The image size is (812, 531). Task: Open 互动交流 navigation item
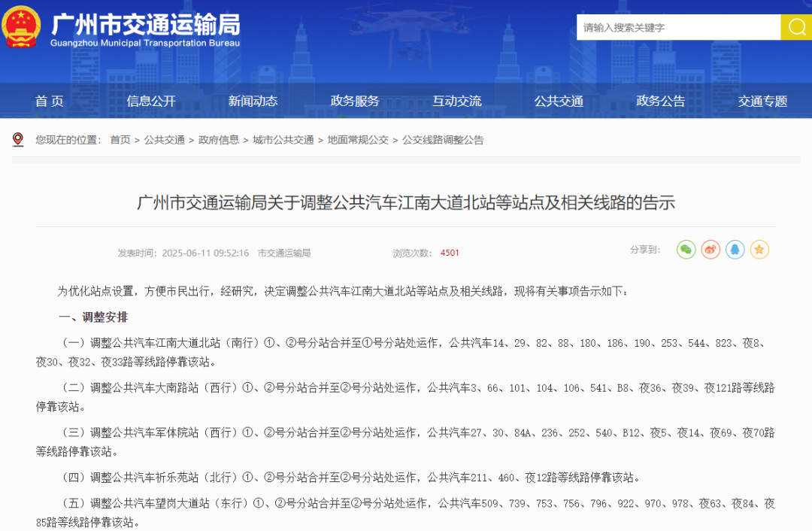(x=457, y=101)
